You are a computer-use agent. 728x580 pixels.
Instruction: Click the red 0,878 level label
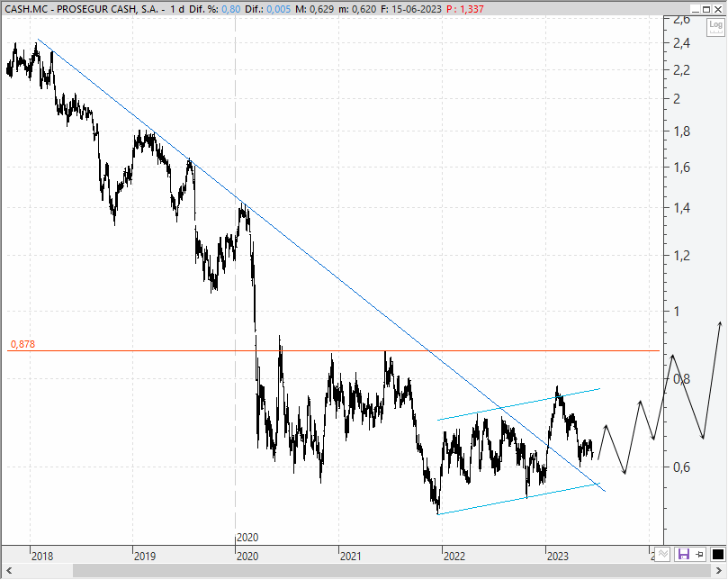click(x=22, y=344)
